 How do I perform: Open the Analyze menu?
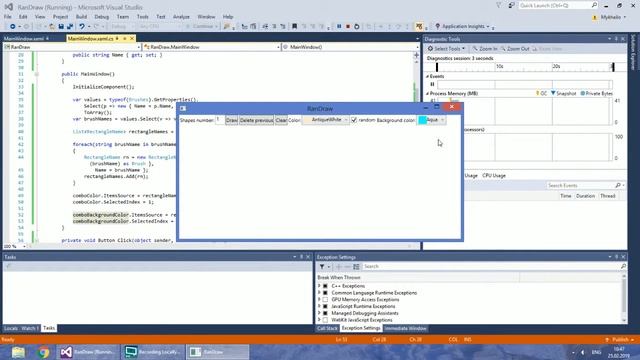coord(181,17)
